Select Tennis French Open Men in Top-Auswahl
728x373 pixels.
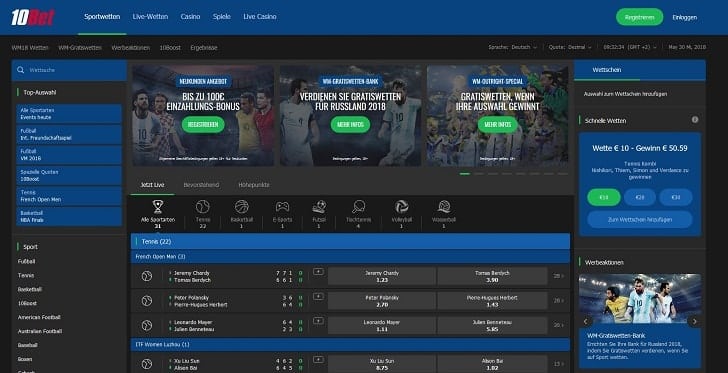pyautogui.click(x=69, y=196)
